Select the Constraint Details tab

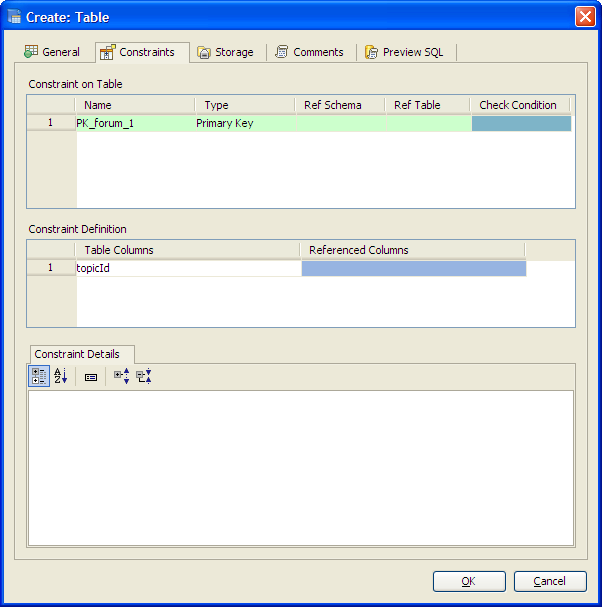pos(82,354)
